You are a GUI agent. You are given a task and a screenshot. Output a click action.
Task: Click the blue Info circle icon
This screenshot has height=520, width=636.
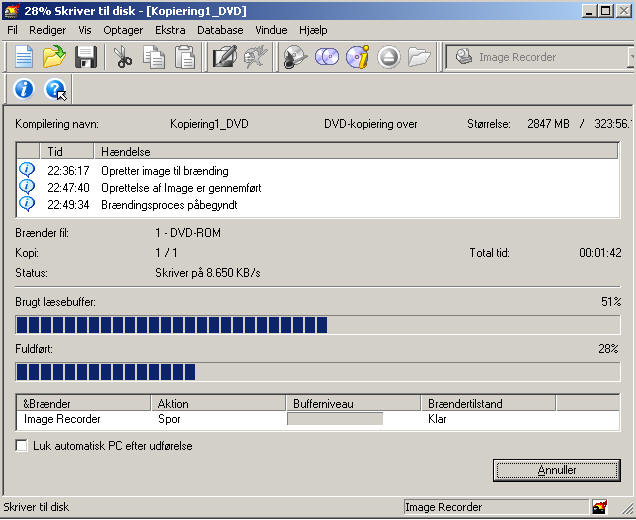(24, 89)
